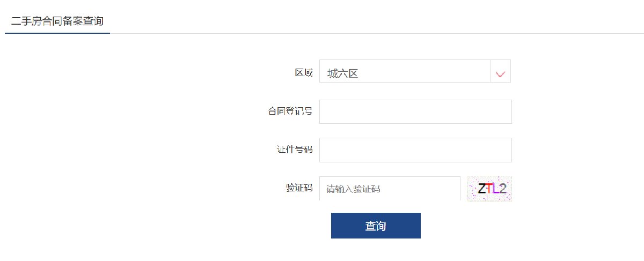Click the 验证码 field label
This screenshot has height=261, width=644.
[x=299, y=188]
